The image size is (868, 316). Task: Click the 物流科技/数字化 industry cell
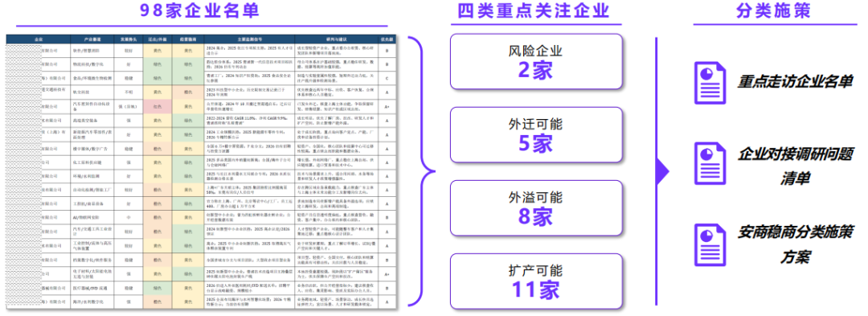pos(92,64)
